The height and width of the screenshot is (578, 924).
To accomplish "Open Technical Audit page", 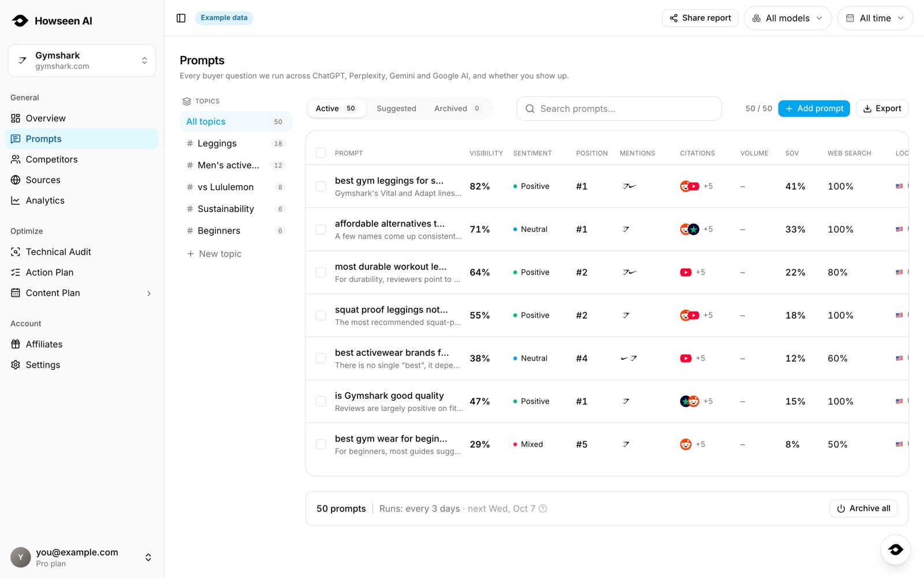I will coord(82,252).
